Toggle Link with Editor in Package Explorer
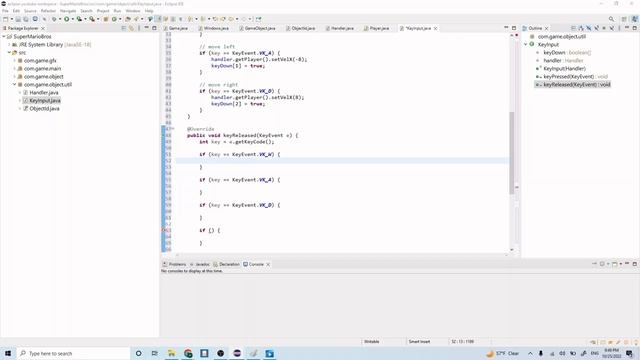 click(x=131, y=28)
